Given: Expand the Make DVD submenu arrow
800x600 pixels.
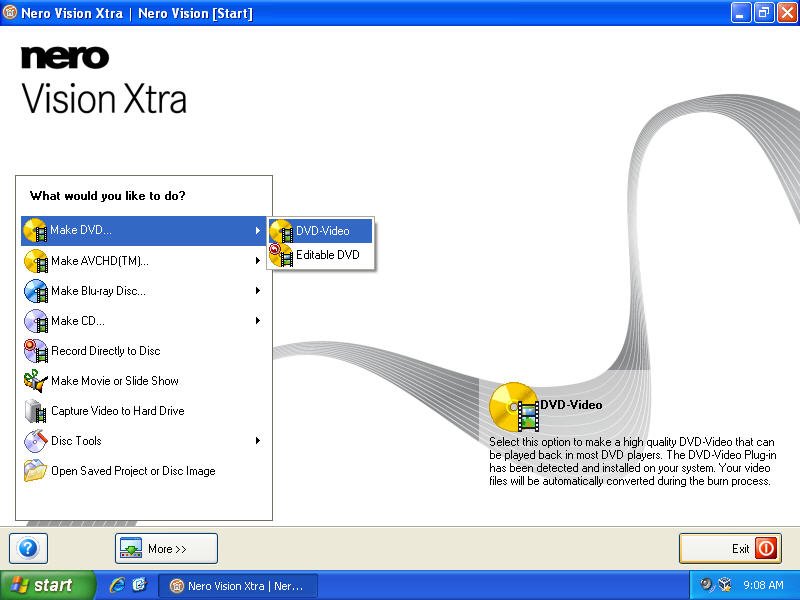Looking at the screenshot, I should [258, 231].
